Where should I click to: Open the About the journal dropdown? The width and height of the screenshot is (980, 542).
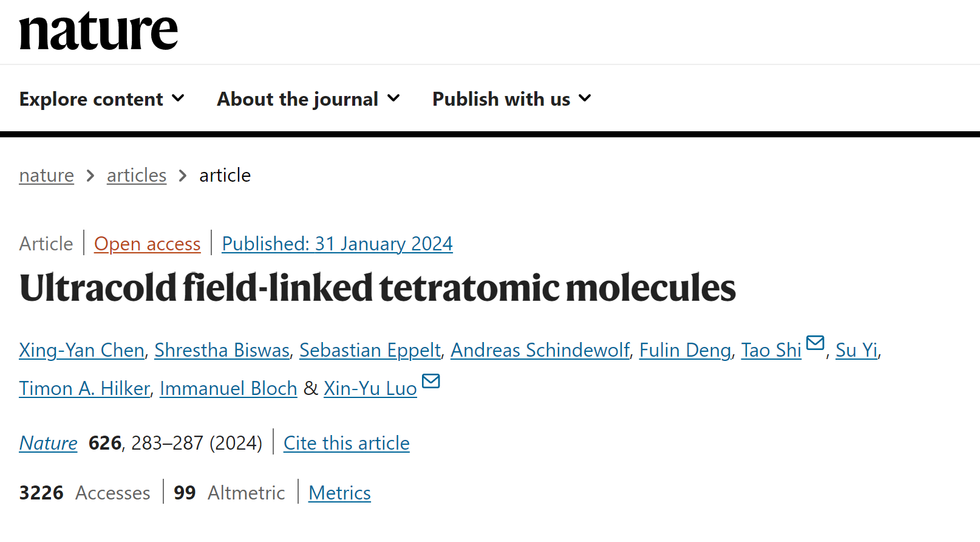coord(308,99)
